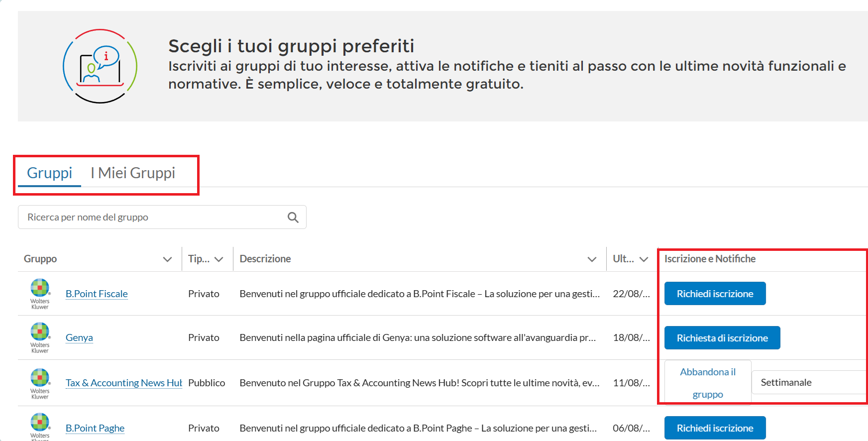The height and width of the screenshot is (441, 868).
Task: Click the Genya description text
Action: (x=418, y=337)
